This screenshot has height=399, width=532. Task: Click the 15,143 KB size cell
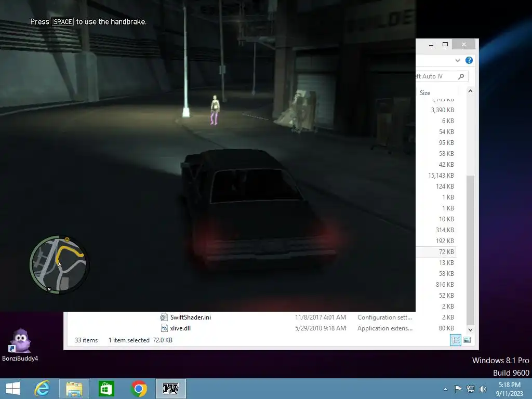coord(441,176)
